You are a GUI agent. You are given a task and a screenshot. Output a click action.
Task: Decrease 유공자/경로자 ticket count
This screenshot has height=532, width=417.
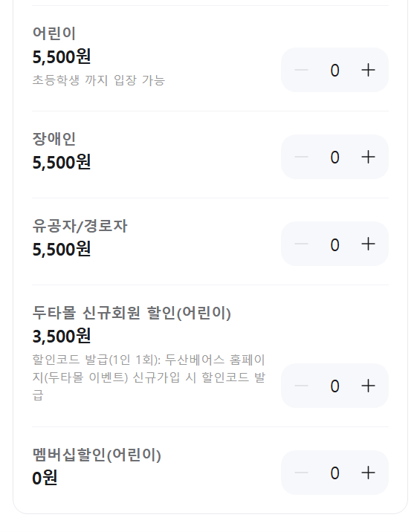pos(301,244)
